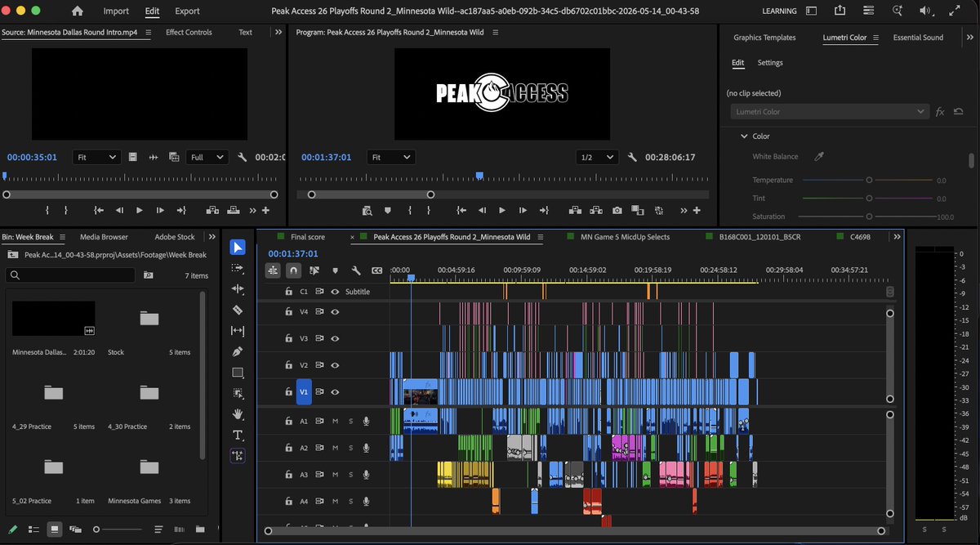Image resolution: width=980 pixels, height=545 pixels.
Task: Open Source monitor Full resolution dropdown
Action: coord(207,157)
